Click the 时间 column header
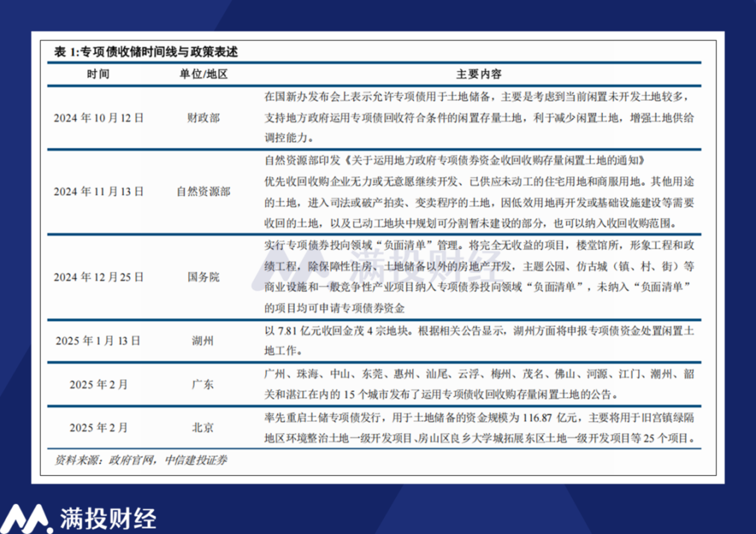 tap(98, 74)
